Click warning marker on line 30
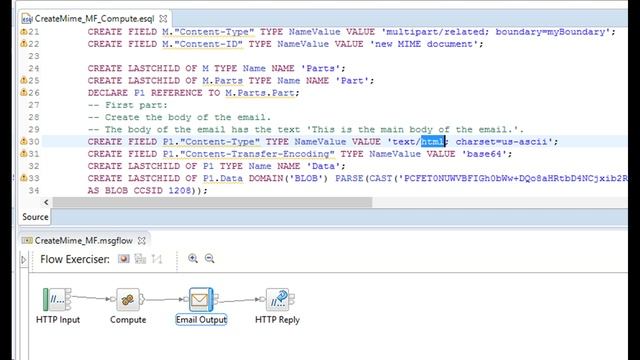This screenshot has width=640, height=360. (24, 142)
